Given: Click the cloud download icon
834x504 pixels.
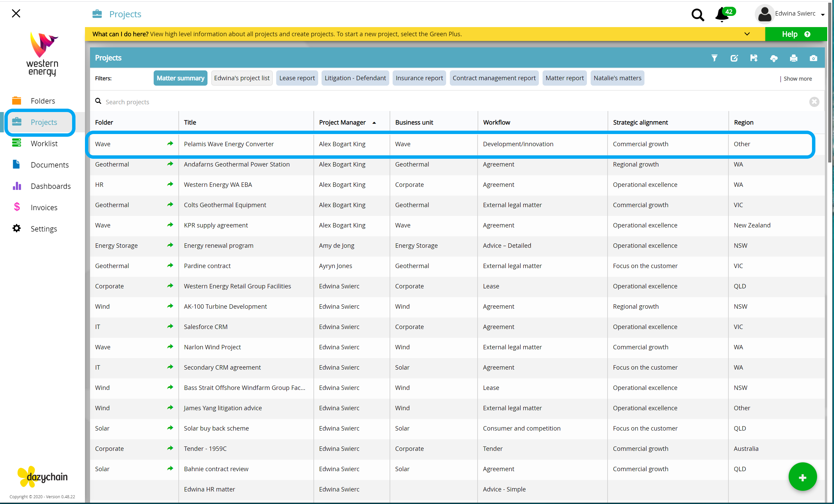Looking at the screenshot, I should (x=774, y=58).
